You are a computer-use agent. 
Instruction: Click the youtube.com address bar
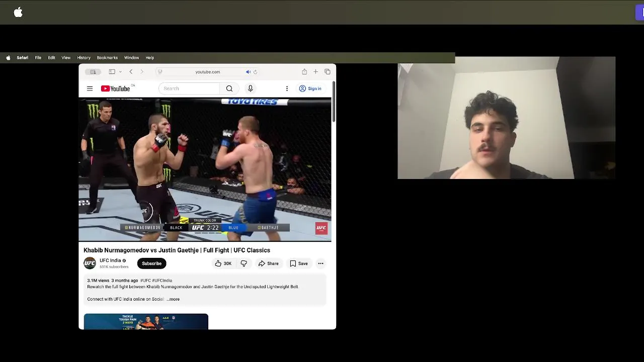click(208, 72)
